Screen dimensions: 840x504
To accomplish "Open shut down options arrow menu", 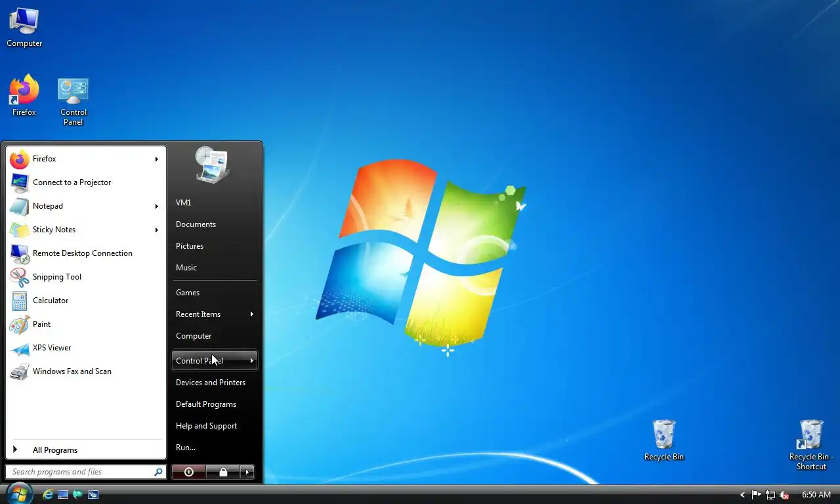I will (247, 472).
